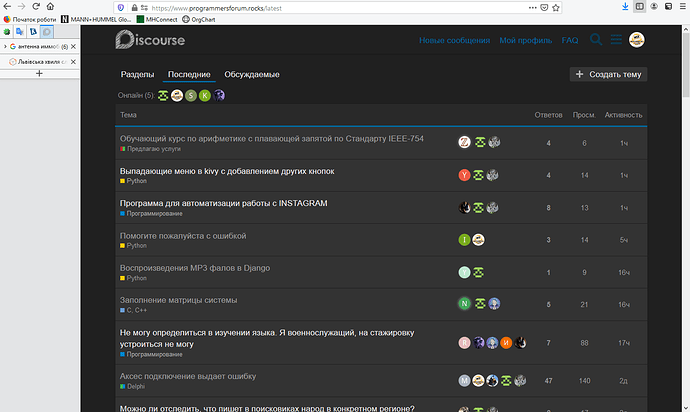Screen dimensions: 690x412
Task: Toggle the browser sidebar icon
Action: click(x=639, y=6)
